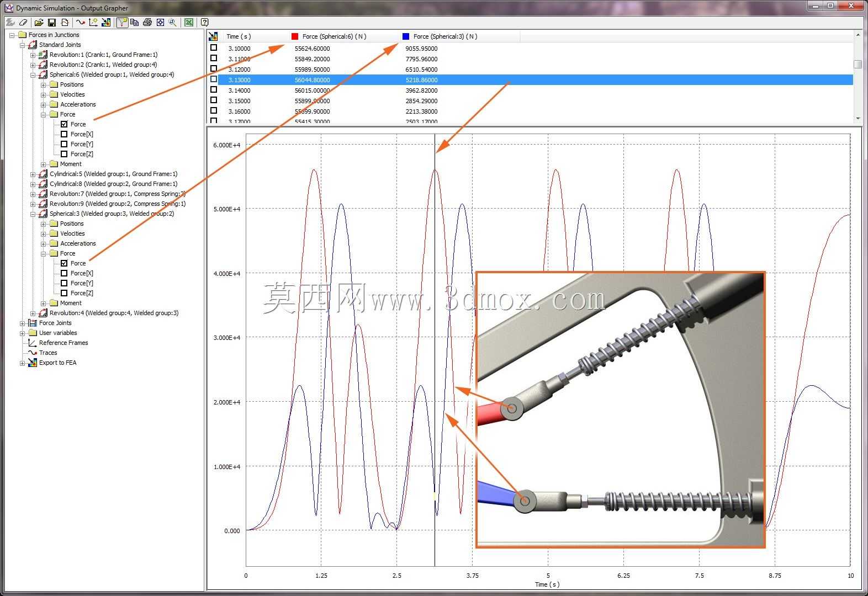
Task: Select Cylindrical:8 (Welded group:2, Ground Frame:1)
Action: (114, 184)
